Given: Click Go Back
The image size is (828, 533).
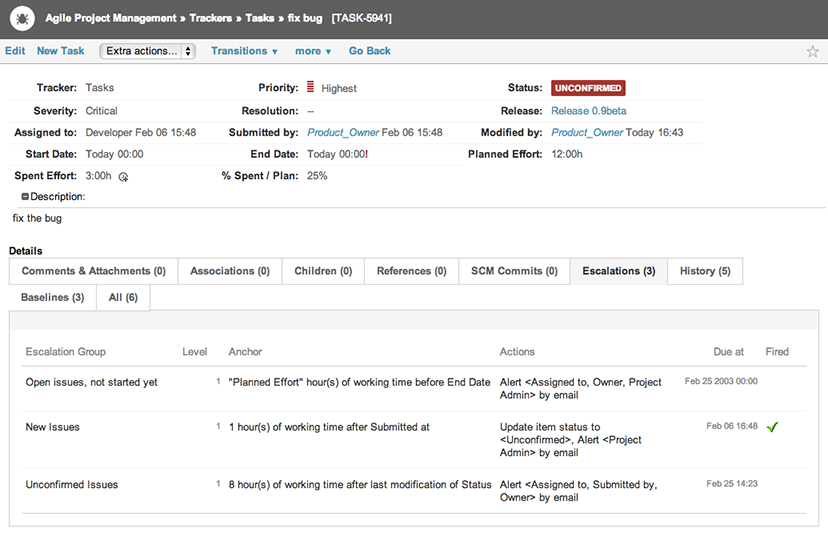Looking at the screenshot, I should [x=370, y=51].
